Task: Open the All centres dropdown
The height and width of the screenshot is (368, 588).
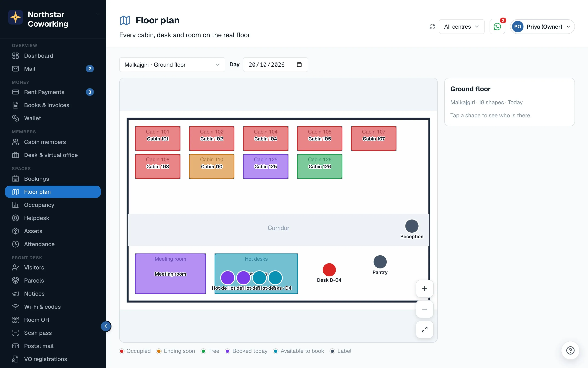Action: pyautogui.click(x=461, y=27)
